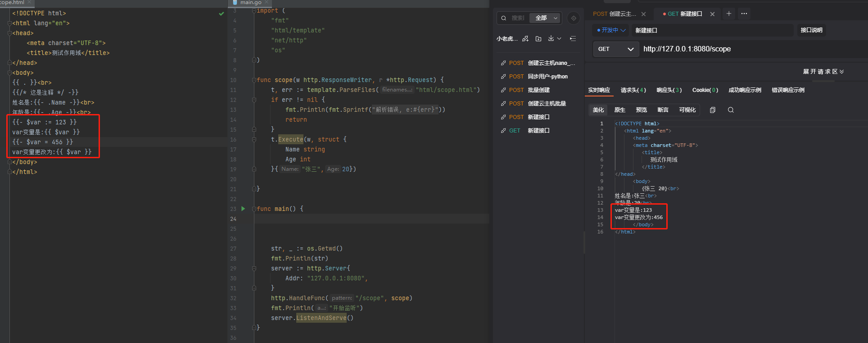Switch response view to 断言
This screenshot has width=868, height=343.
point(663,110)
